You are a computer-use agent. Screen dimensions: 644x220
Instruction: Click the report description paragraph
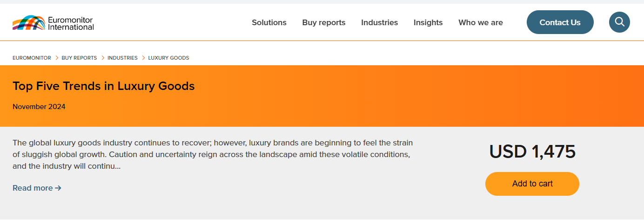tap(212, 154)
